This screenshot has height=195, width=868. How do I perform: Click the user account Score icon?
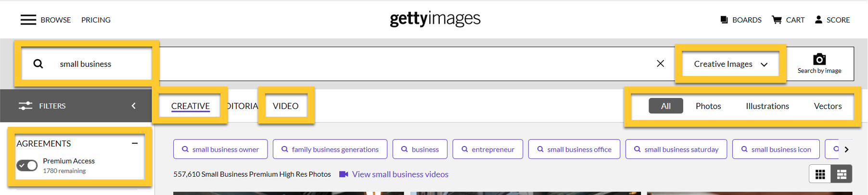point(818,20)
